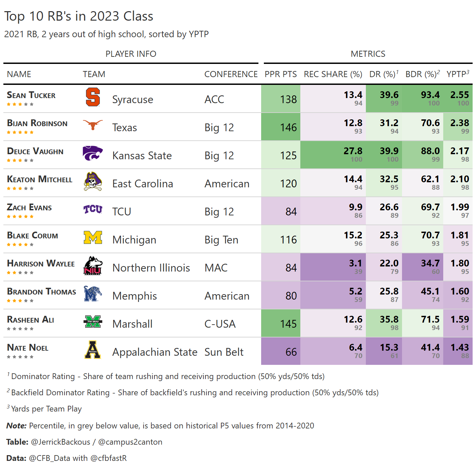This screenshot has height=469, width=476.
Task: Click the YPTP column header
Action: click(458, 74)
